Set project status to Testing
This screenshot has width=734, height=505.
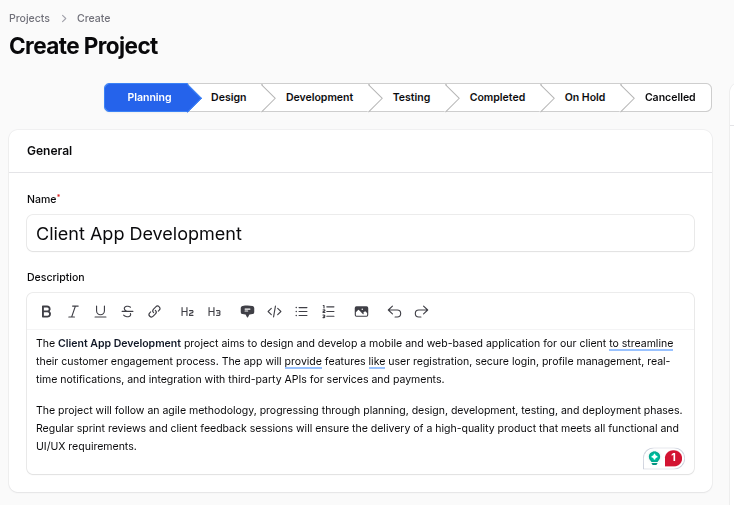(411, 97)
